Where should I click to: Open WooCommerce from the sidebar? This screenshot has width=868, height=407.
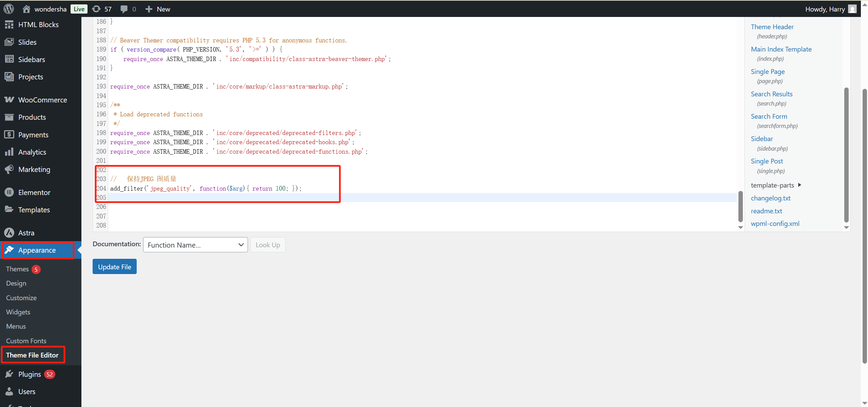(42, 100)
